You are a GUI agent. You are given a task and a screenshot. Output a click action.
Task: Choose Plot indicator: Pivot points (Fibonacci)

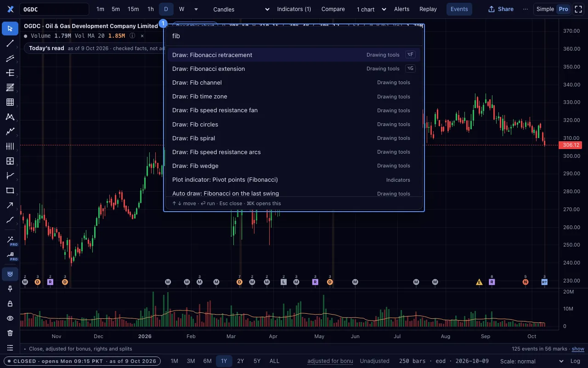click(294, 179)
